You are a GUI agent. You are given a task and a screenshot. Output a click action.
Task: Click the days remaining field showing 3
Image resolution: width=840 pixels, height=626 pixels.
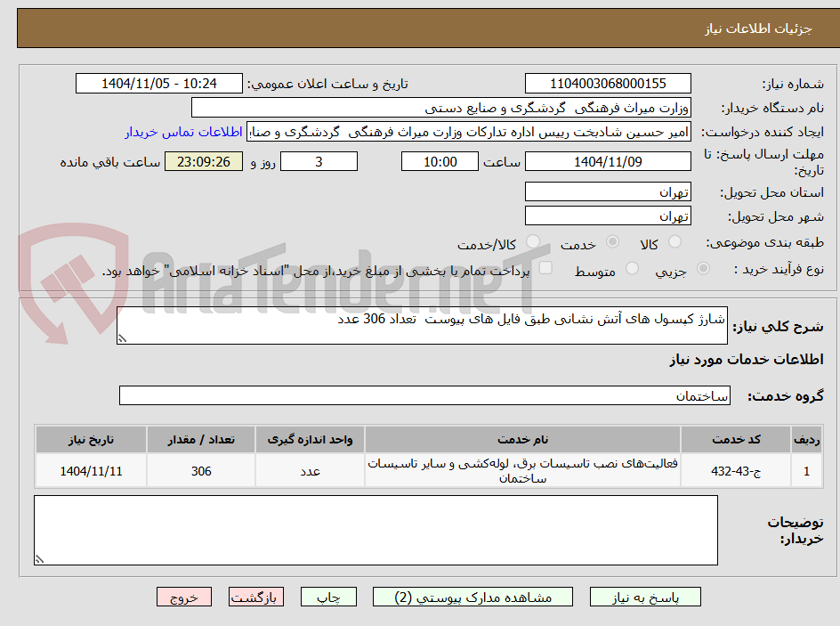click(x=319, y=161)
